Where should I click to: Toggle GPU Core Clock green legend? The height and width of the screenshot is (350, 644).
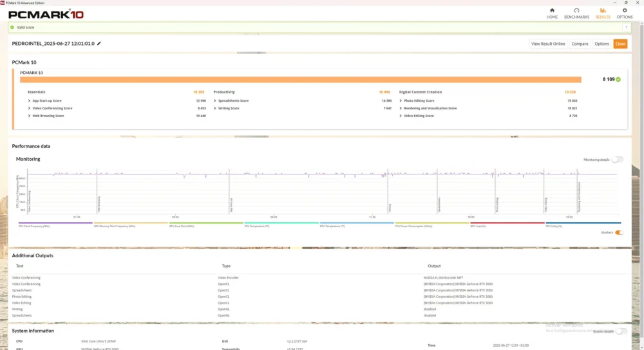pos(206,225)
